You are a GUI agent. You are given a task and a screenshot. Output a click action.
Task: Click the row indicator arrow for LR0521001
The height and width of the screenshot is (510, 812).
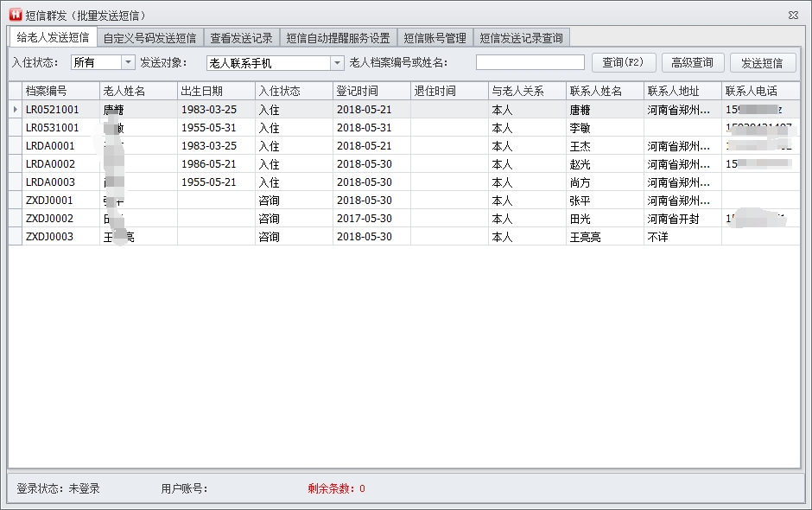click(x=15, y=110)
